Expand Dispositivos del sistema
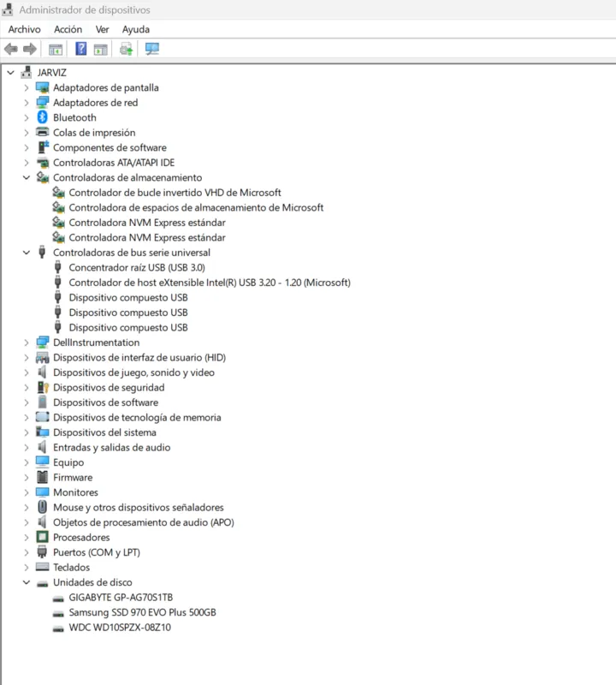The width and height of the screenshot is (616, 685). (x=27, y=432)
